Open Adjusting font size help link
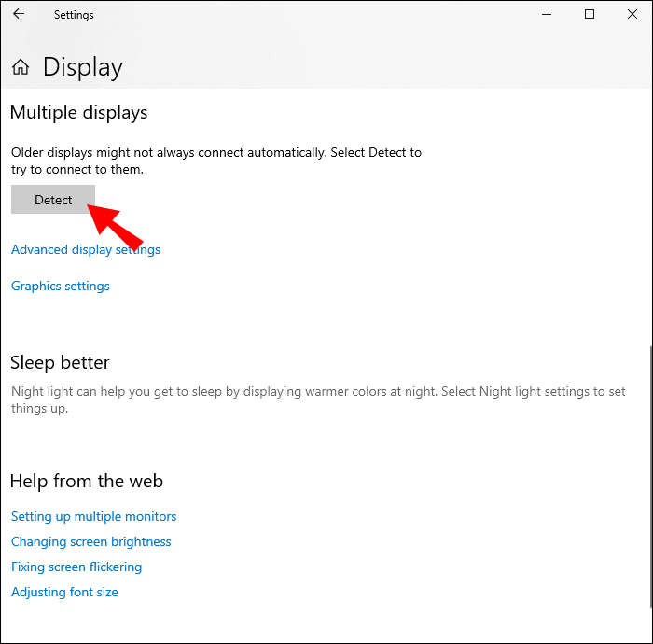Viewport: 653px width, 644px height. coord(64,592)
